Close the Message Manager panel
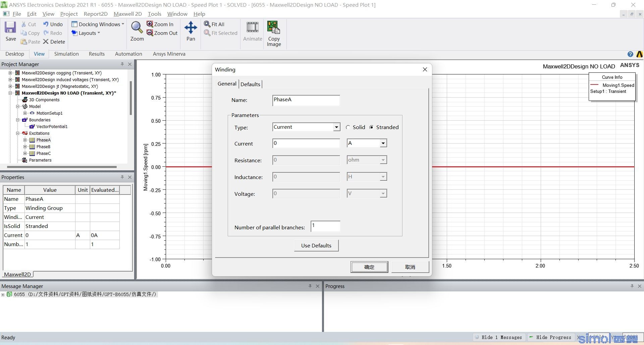 [318, 286]
